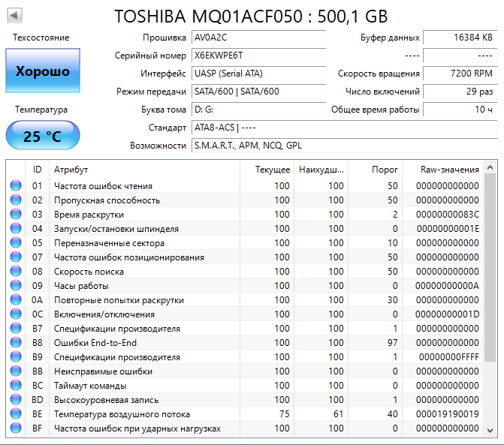Click the status orb for attribute 0A
Screen dimensions: 504x445
pyautogui.click(x=16, y=299)
